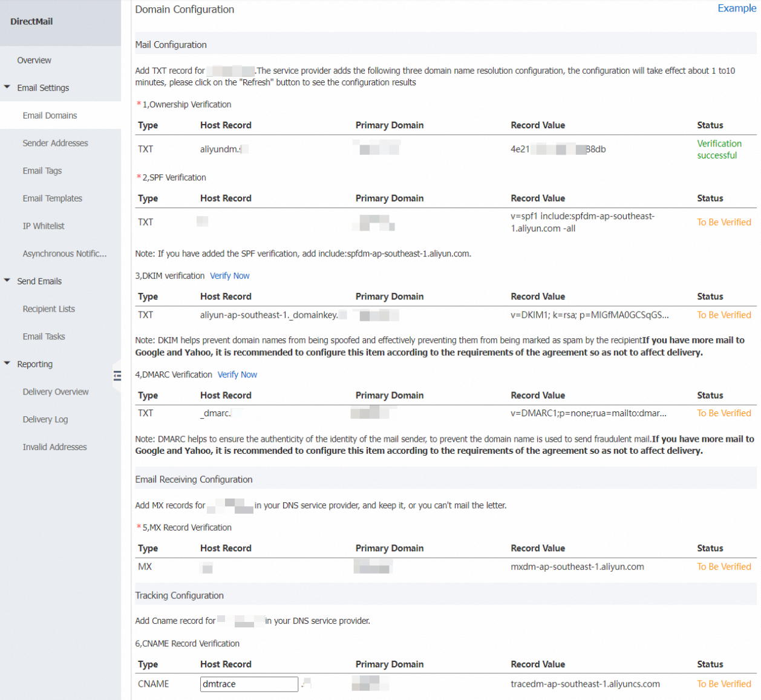Click the Email Receiving Configuration header
Image resolution: width=761 pixels, height=700 pixels.
pos(194,480)
